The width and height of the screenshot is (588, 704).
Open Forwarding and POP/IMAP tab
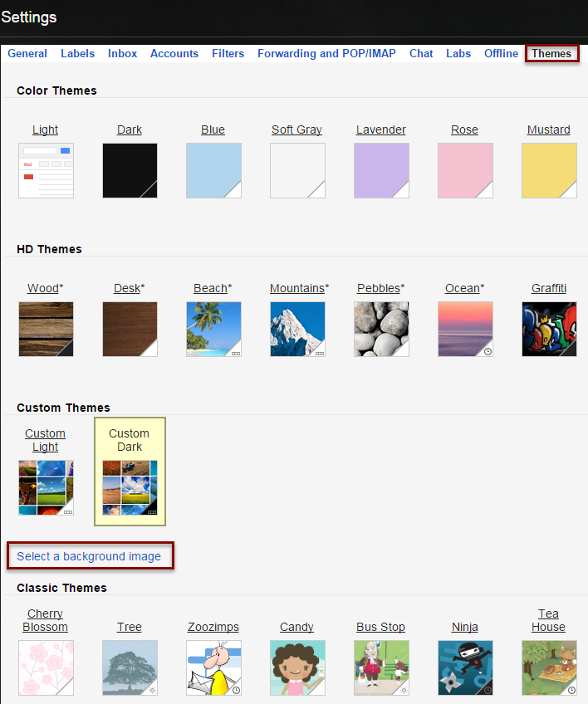(x=326, y=53)
